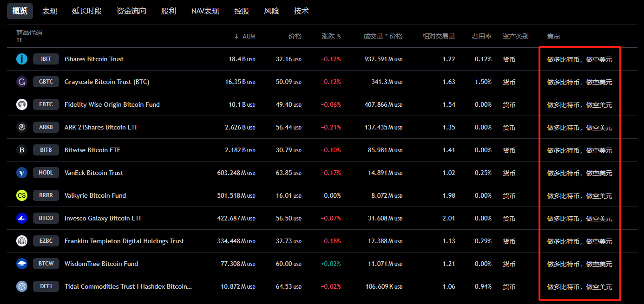The image size is (644, 304).
Task: Sort by the 涨跌 % column header
Action: coord(331,36)
